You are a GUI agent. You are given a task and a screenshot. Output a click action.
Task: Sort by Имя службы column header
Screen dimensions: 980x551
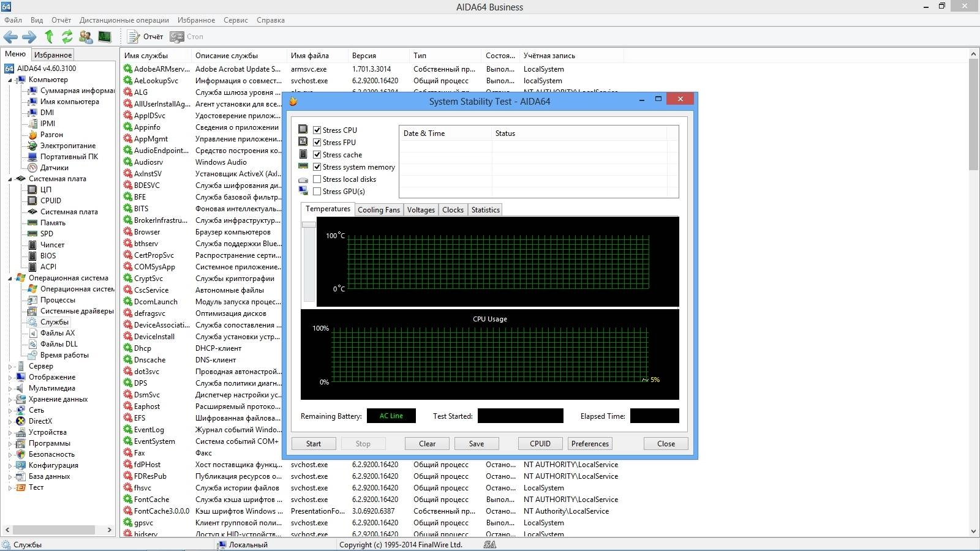156,56
